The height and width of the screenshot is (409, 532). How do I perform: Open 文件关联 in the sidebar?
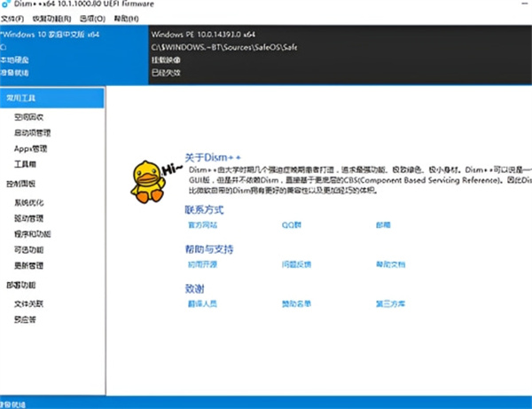[29, 304]
